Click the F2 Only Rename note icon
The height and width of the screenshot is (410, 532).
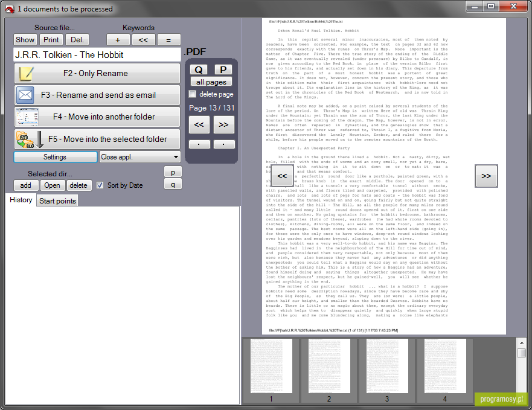26,73
